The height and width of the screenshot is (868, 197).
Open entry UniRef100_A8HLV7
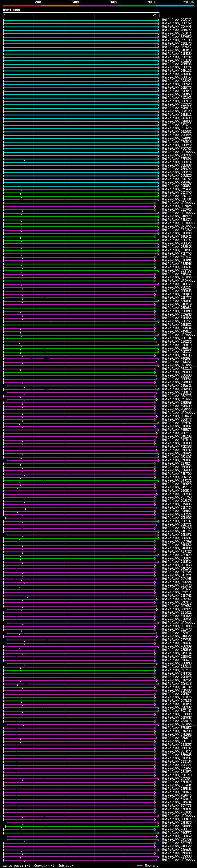point(177,243)
